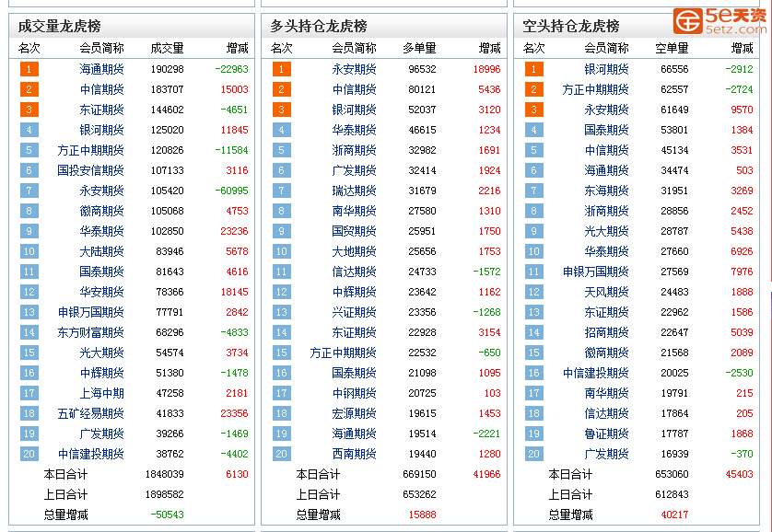Screen dimensions: 772x532
Task: Click 宏源期货 member link
Action: [x=354, y=413]
